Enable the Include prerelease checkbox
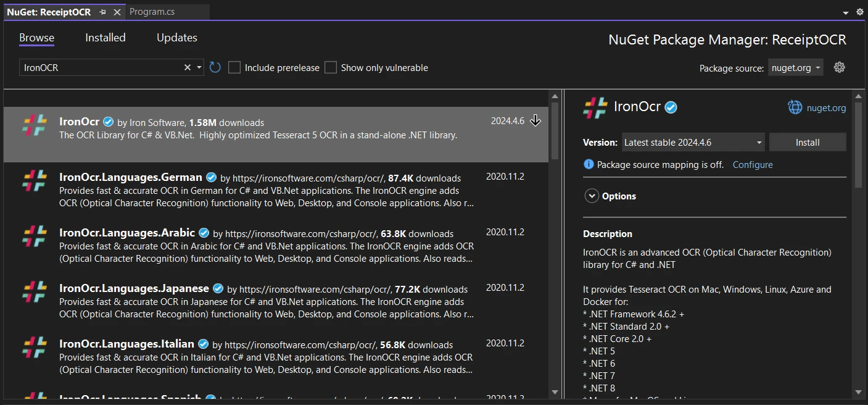 point(234,67)
